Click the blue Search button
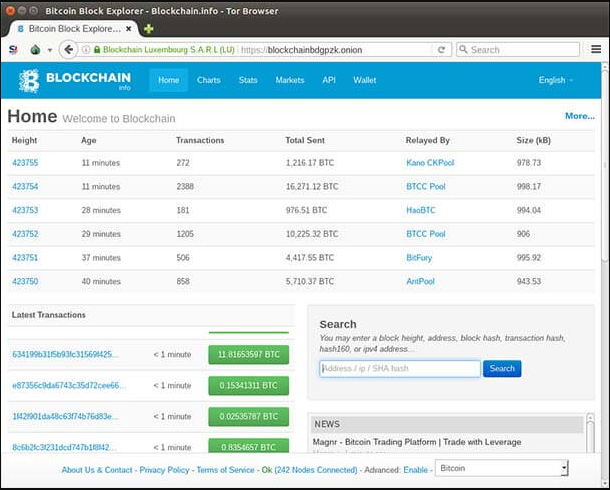Viewport: 610px width, 490px height. [x=502, y=368]
